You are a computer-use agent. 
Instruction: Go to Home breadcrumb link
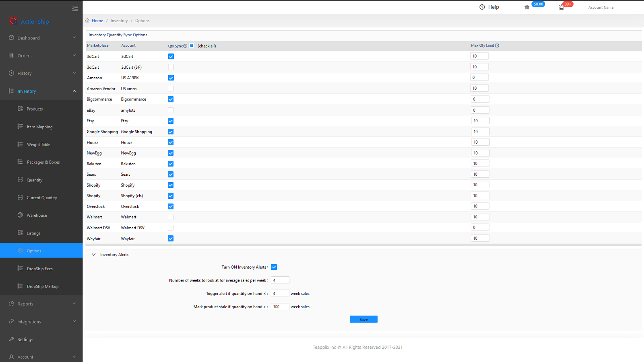coord(97,21)
